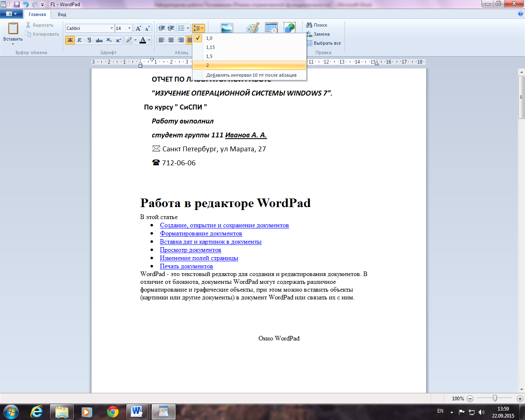Open Google Chrome from the taskbar

pyautogui.click(x=113, y=412)
